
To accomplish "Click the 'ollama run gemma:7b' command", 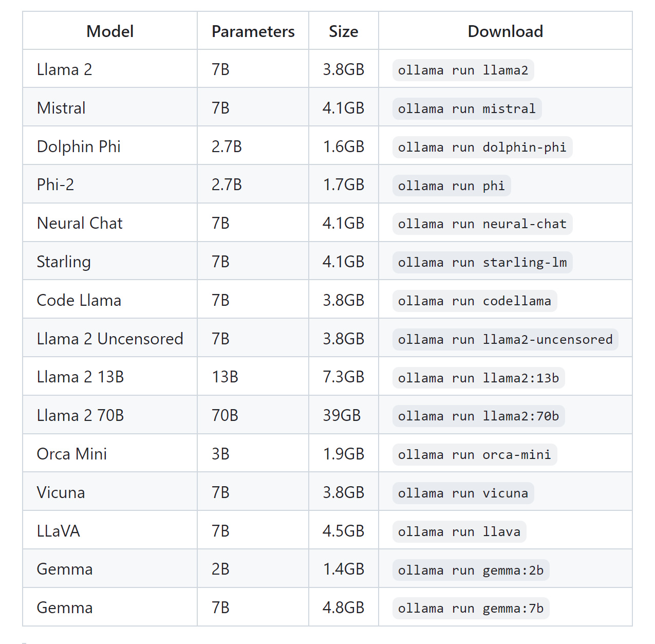I will [x=471, y=609].
